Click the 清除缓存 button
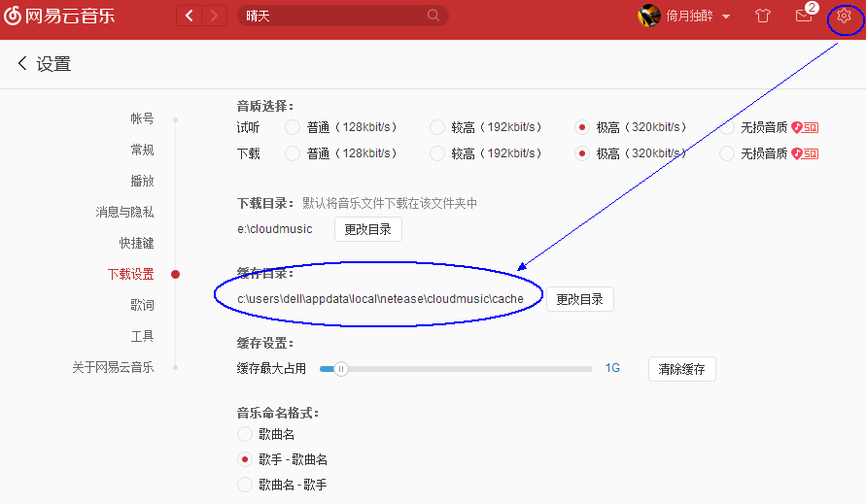This screenshot has width=866, height=504. (x=681, y=369)
